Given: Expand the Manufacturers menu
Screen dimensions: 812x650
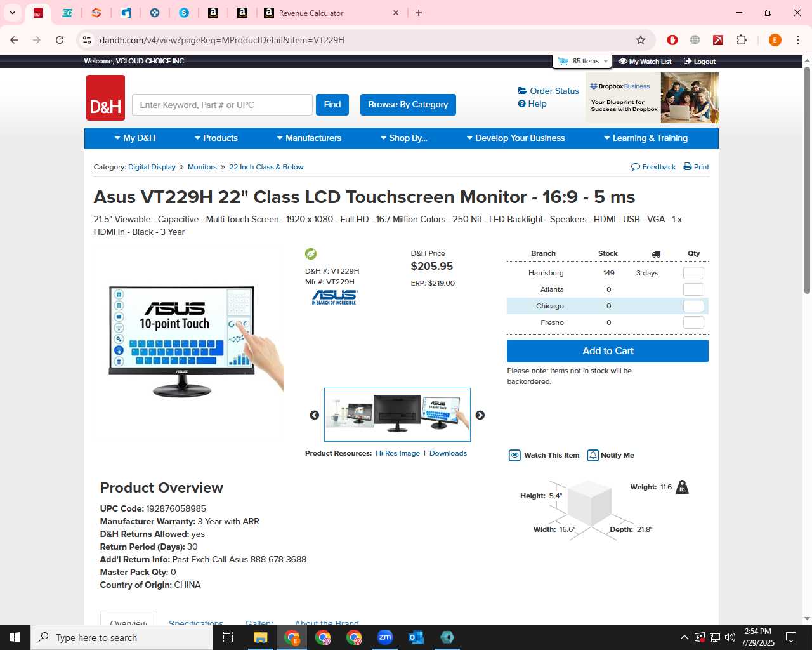Looking at the screenshot, I should tap(309, 138).
